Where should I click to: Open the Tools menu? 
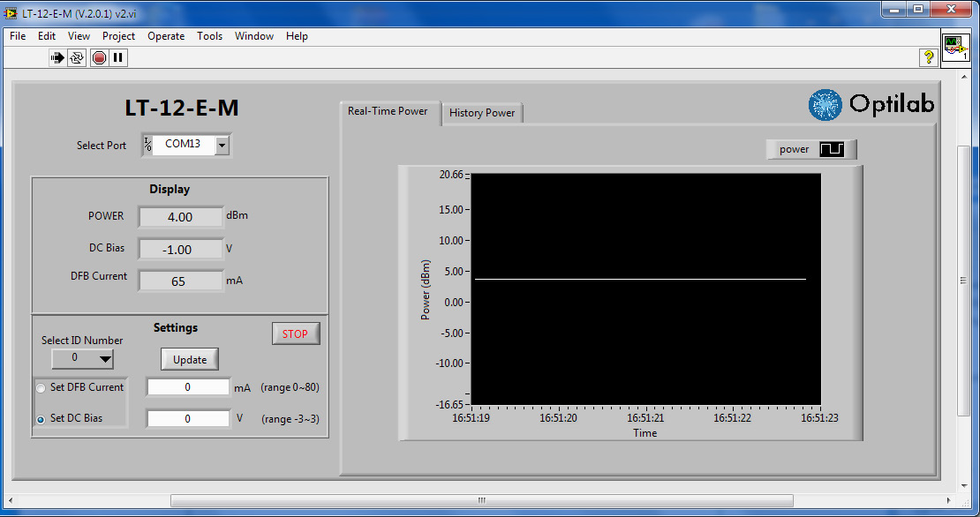pos(209,36)
